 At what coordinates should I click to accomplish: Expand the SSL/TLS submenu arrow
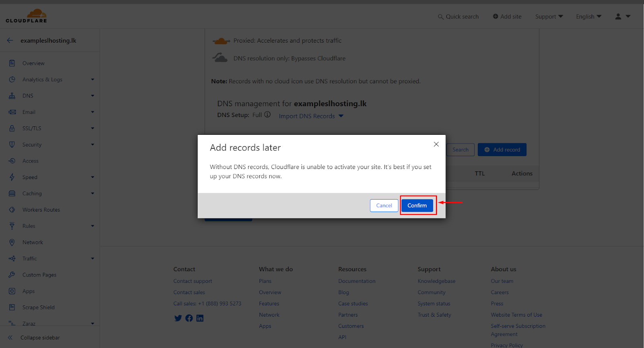[93, 128]
